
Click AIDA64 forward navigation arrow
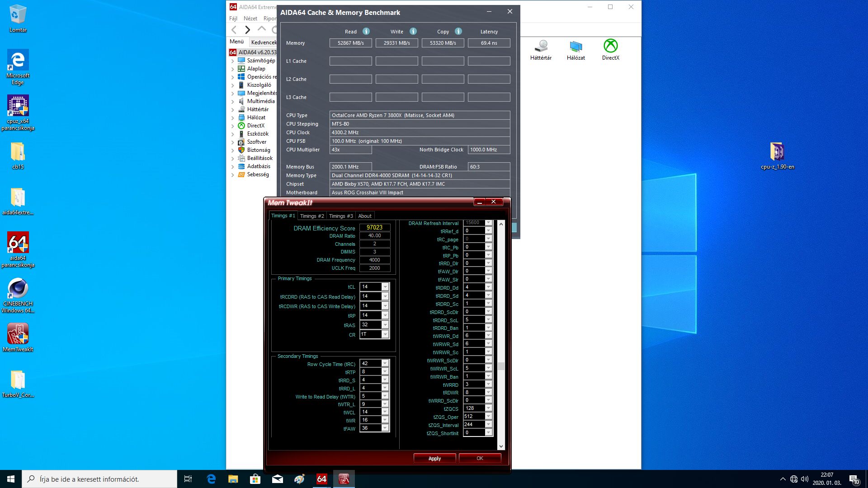pos(247,30)
